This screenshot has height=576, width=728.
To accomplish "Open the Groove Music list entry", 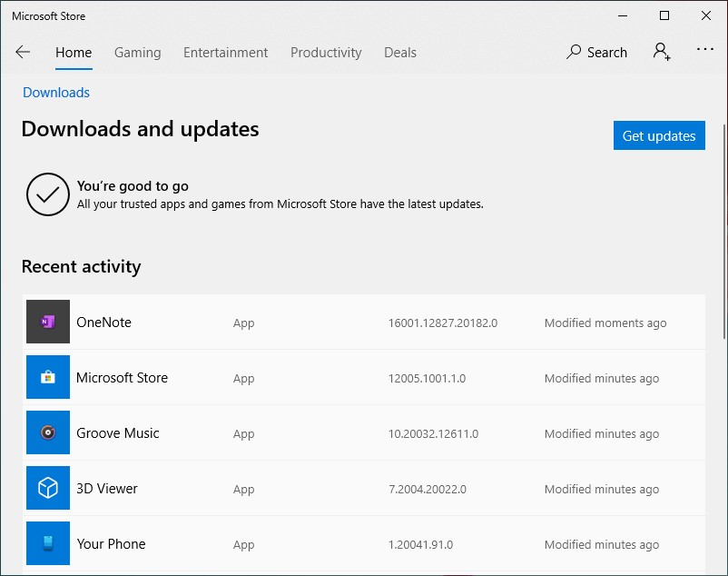I will [x=118, y=433].
